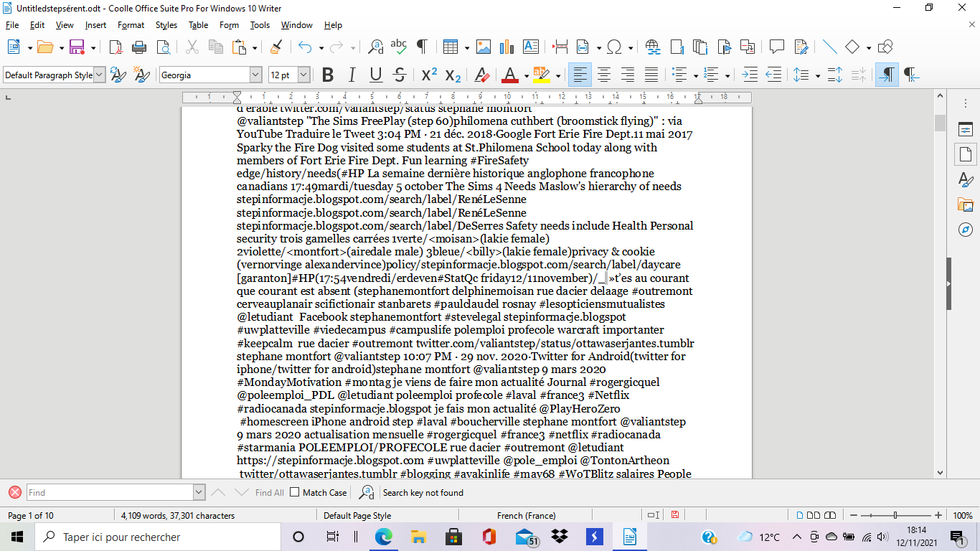Click the Open folder icon
980x551 pixels.
point(44,47)
